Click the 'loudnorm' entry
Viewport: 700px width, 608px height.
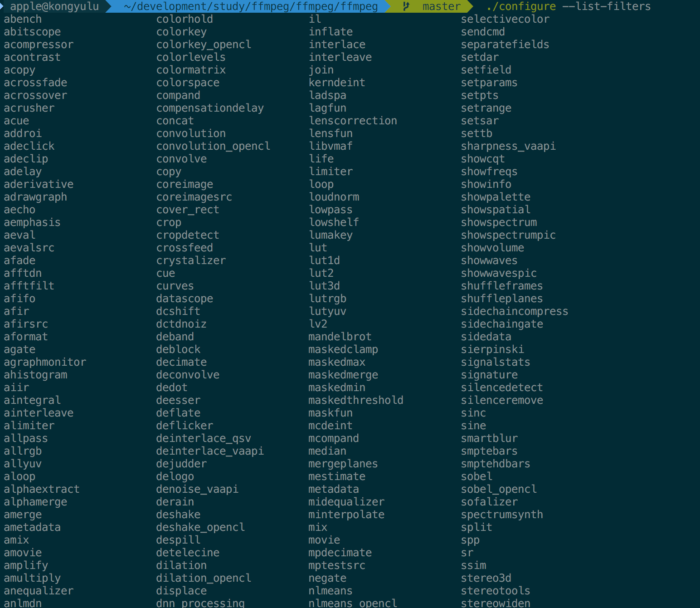pos(334,197)
